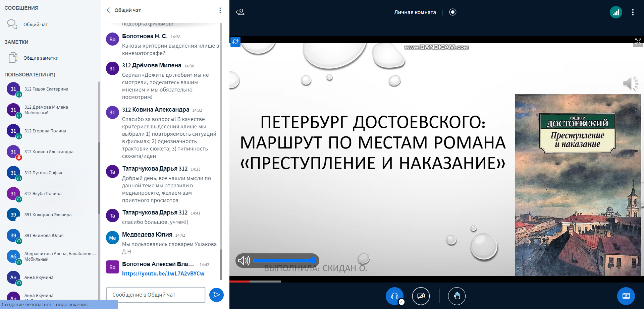
Task: Select user 312 Дрёмова Милена
Action: click(50, 110)
